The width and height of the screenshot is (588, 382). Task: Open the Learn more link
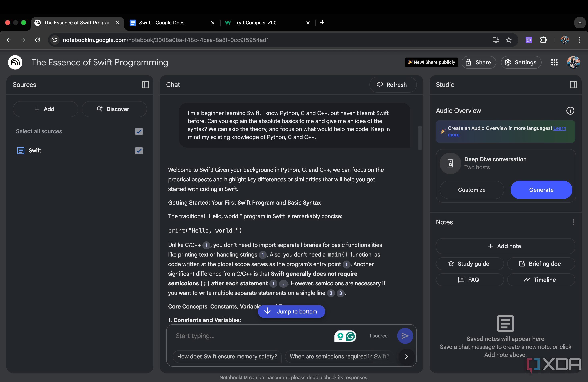click(x=559, y=128)
